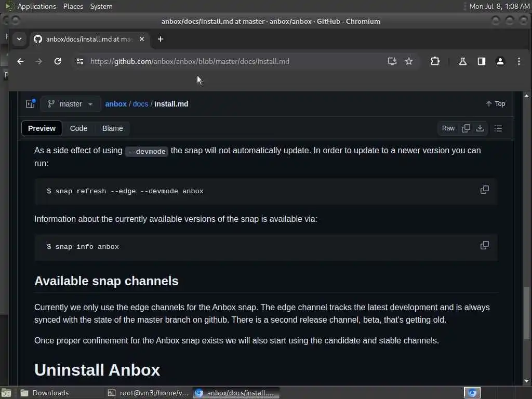
Task: Open the Places menu
Action: (73, 6)
